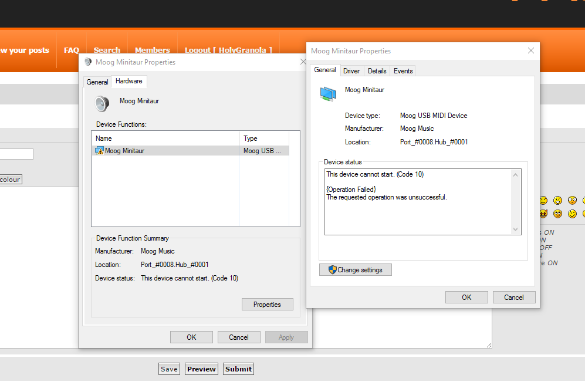Image resolution: width=585 pixels, height=392 pixels.
Task: Click the sad face emoji
Action: click(543, 200)
